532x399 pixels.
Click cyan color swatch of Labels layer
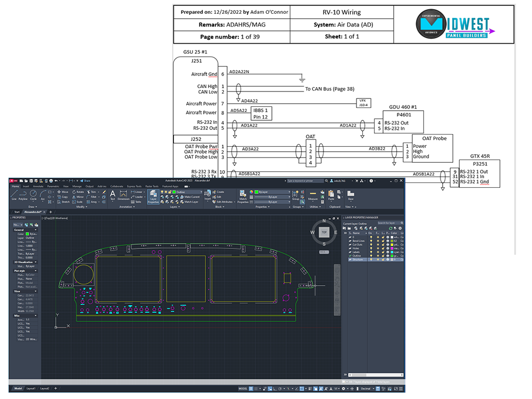tap(392, 252)
